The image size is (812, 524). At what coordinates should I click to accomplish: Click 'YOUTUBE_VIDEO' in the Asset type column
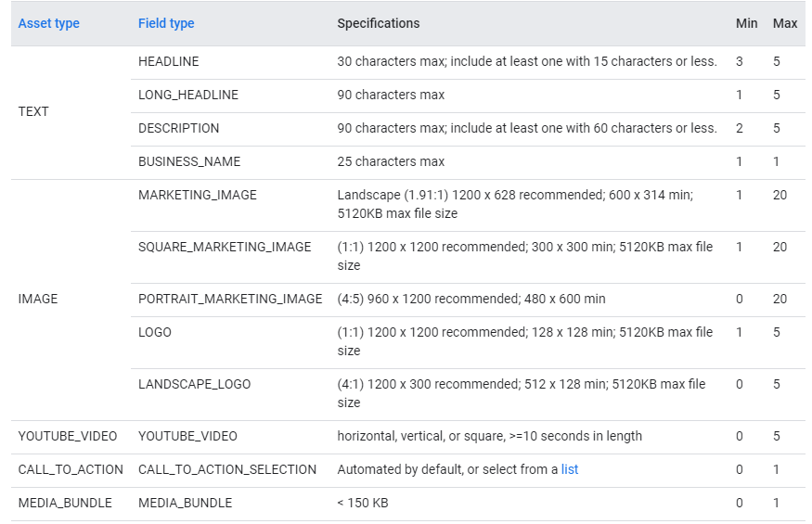[68, 436]
